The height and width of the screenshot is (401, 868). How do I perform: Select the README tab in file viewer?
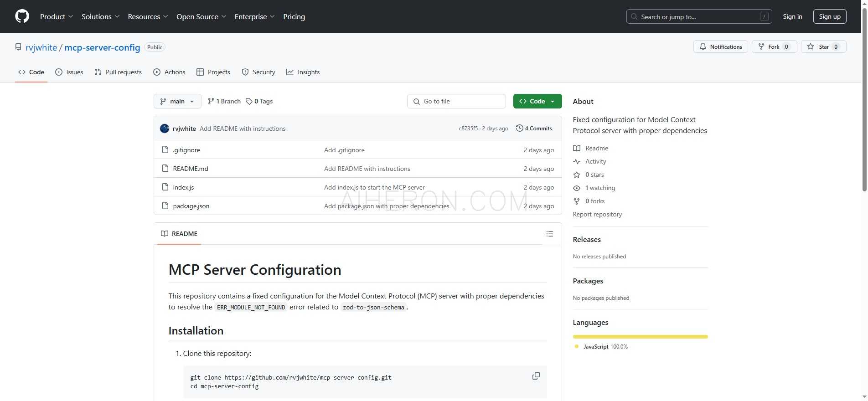pyautogui.click(x=179, y=234)
